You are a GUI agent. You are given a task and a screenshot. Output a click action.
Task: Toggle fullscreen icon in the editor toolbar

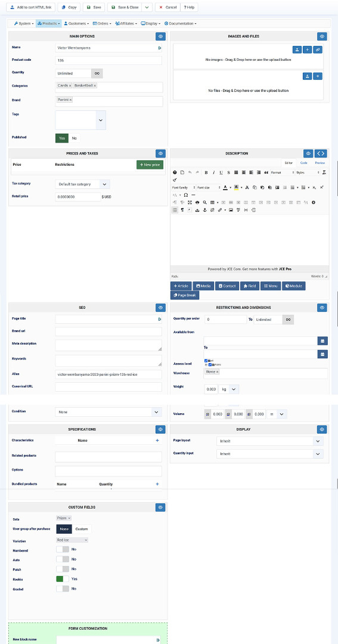[190, 202]
